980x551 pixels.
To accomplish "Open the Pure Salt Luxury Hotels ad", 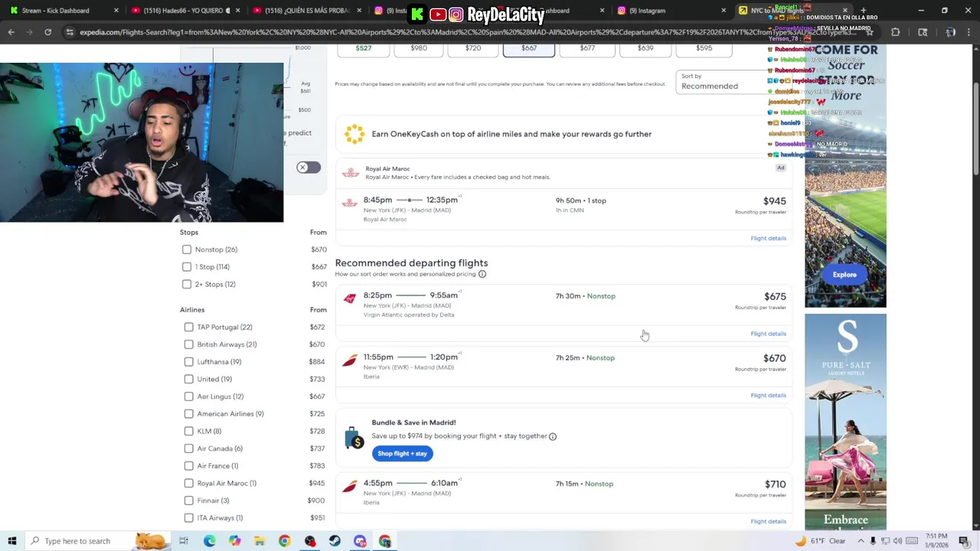I will pyautogui.click(x=845, y=421).
